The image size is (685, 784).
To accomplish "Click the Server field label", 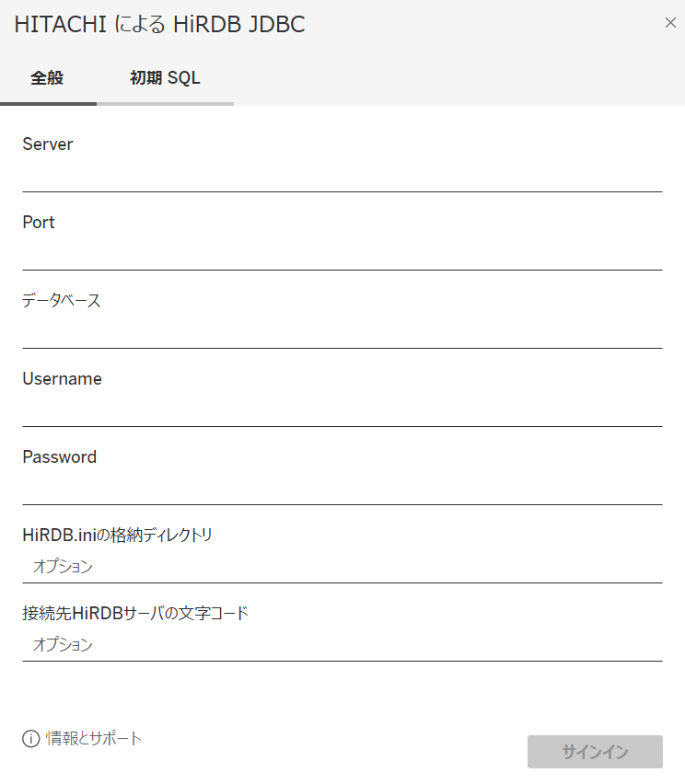I will click(x=47, y=144).
